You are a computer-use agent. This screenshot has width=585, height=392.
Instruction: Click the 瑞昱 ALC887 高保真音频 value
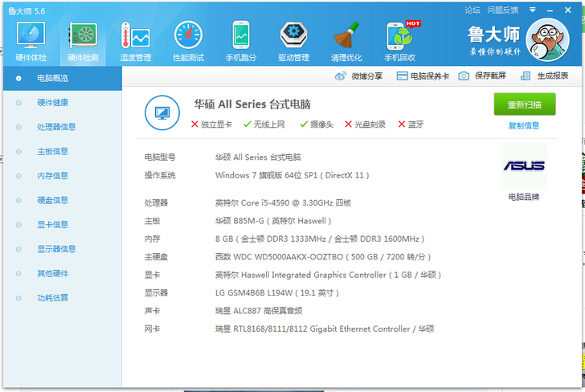(x=259, y=311)
